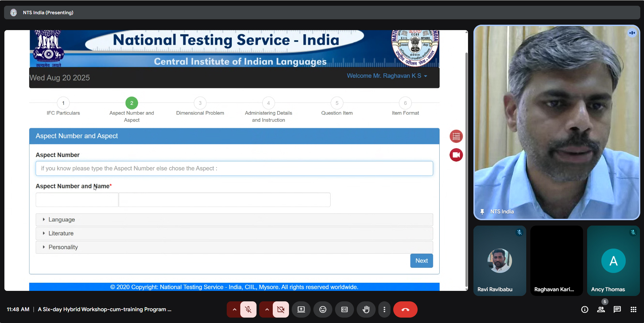This screenshot has width=644, height=323.
Task: Toggle the camera off button
Action: tap(281, 309)
